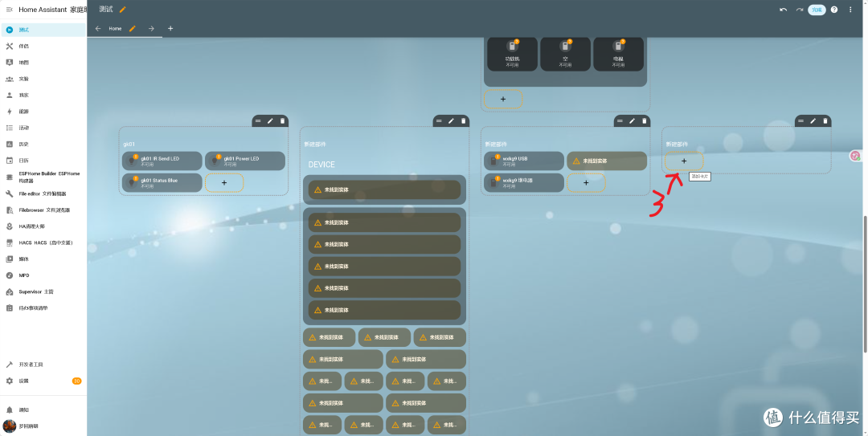
Task: Move the Home view right with the forward arrow
Action: [x=151, y=28]
